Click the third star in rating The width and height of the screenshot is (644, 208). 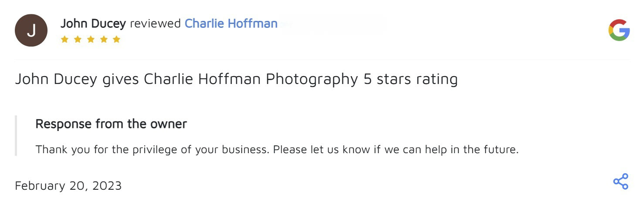[91, 40]
